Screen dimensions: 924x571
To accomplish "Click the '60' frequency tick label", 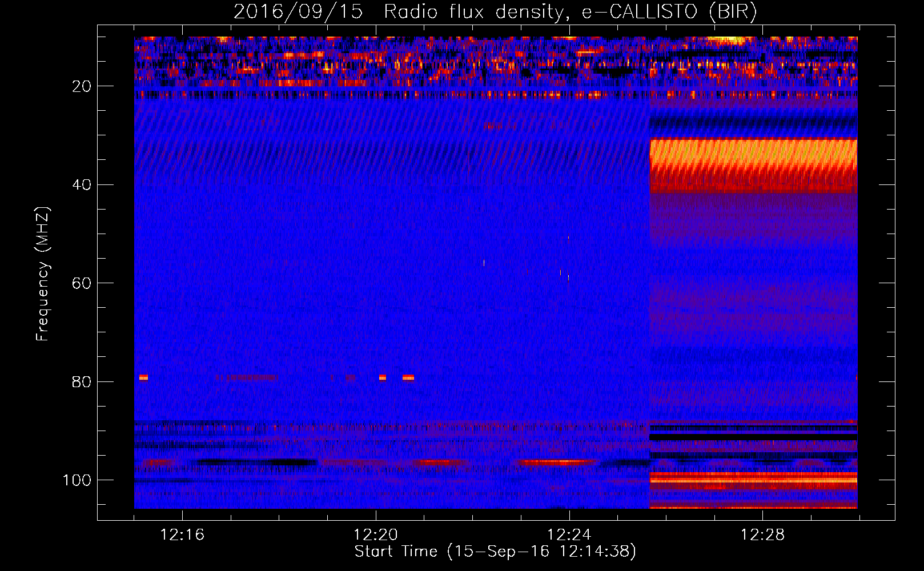I will [82, 283].
